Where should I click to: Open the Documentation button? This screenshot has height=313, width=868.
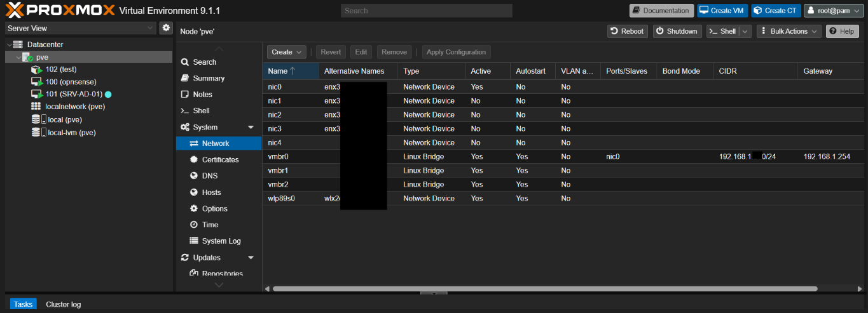click(661, 10)
